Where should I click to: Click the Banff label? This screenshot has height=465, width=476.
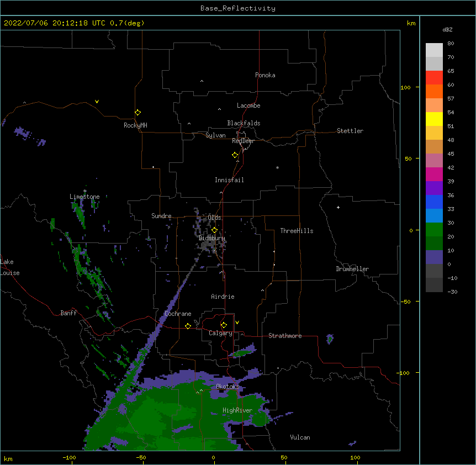[x=68, y=313]
